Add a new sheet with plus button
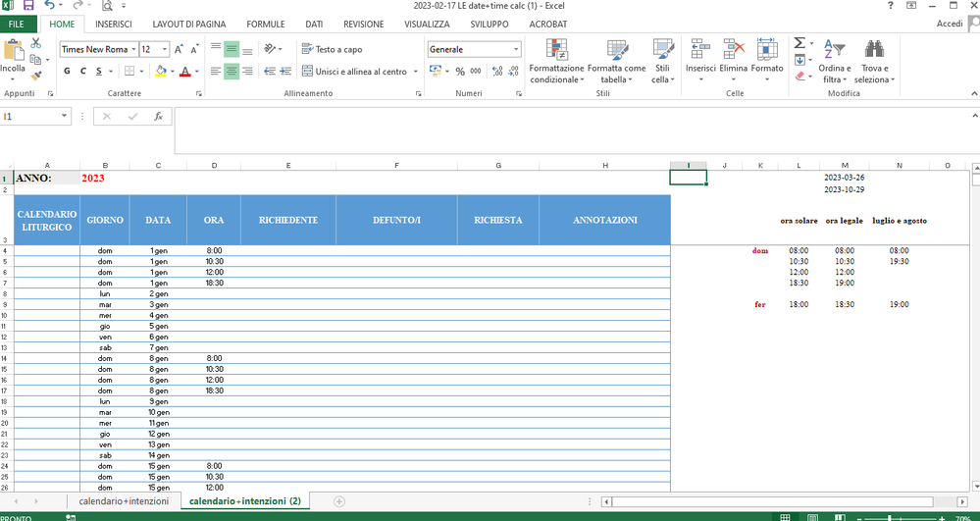This screenshot has height=521, width=980. [339, 501]
